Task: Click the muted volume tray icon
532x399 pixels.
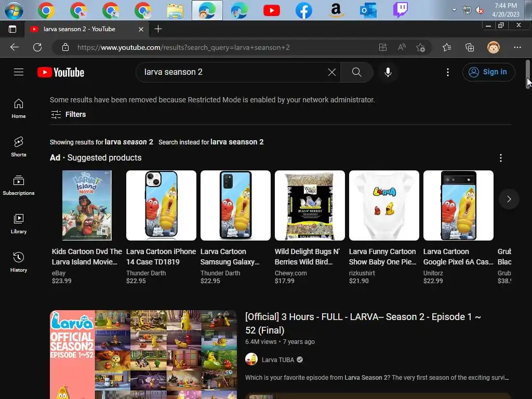Action: (480, 10)
